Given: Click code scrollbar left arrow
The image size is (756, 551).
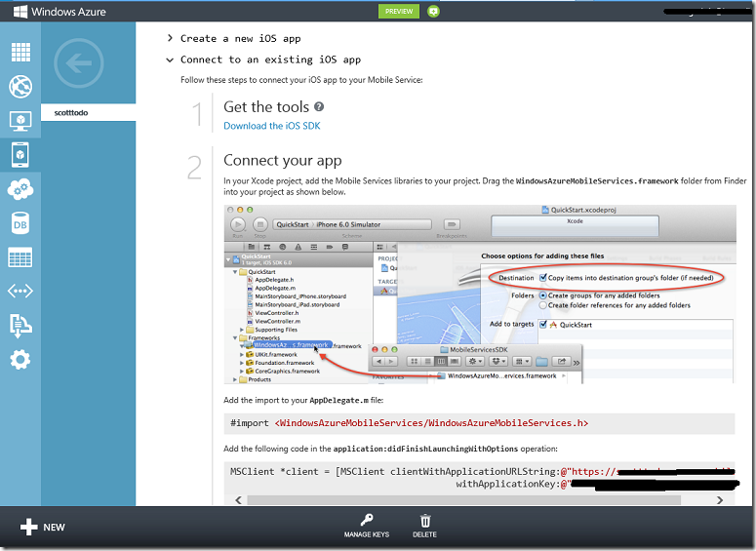Looking at the screenshot, I should point(238,500).
